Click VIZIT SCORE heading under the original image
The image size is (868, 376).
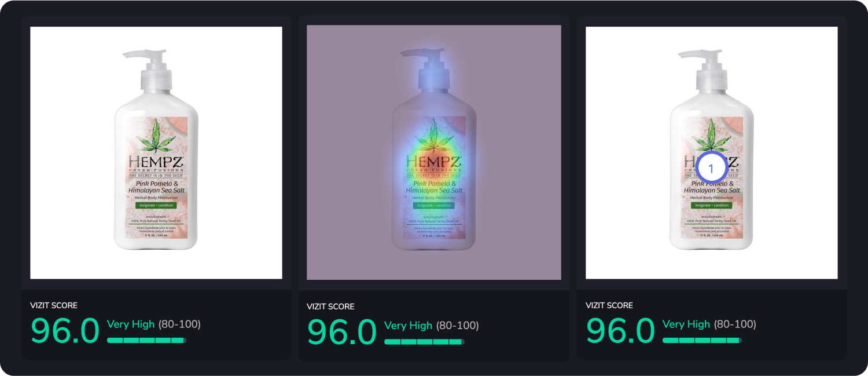(54, 305)
